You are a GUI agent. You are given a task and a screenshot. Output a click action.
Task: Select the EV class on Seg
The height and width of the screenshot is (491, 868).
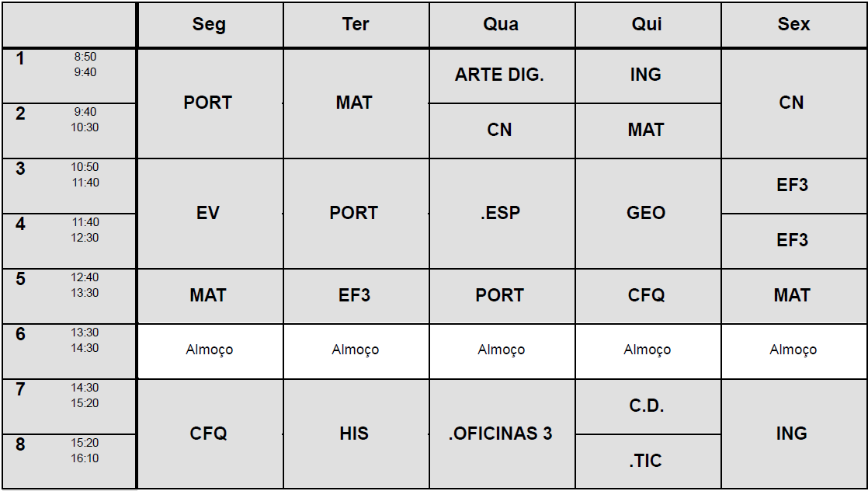(208, 213)
